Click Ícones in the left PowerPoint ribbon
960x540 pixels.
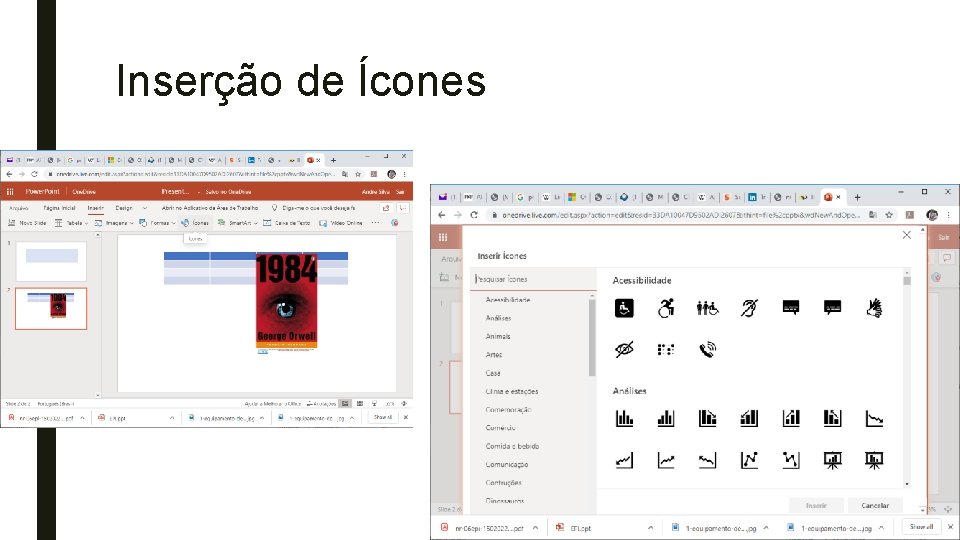(x=195, y=223)
